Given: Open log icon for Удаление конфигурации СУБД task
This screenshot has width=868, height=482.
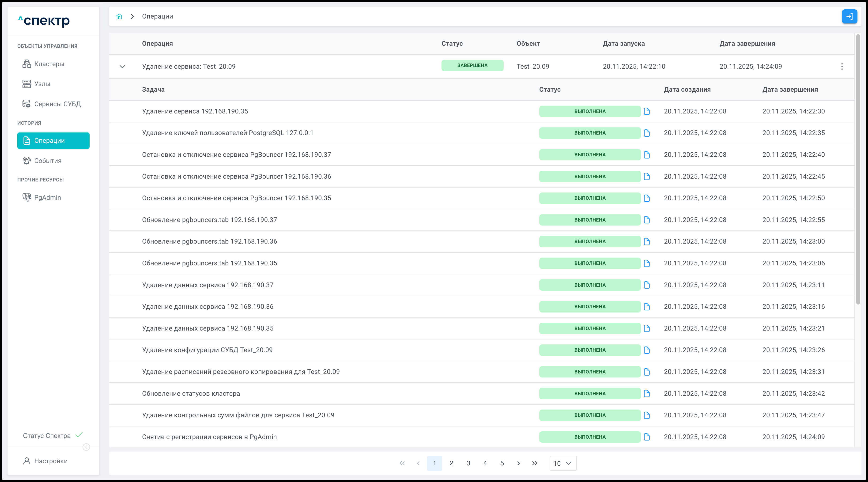Looking at the screenshot, I should point(647,350).
